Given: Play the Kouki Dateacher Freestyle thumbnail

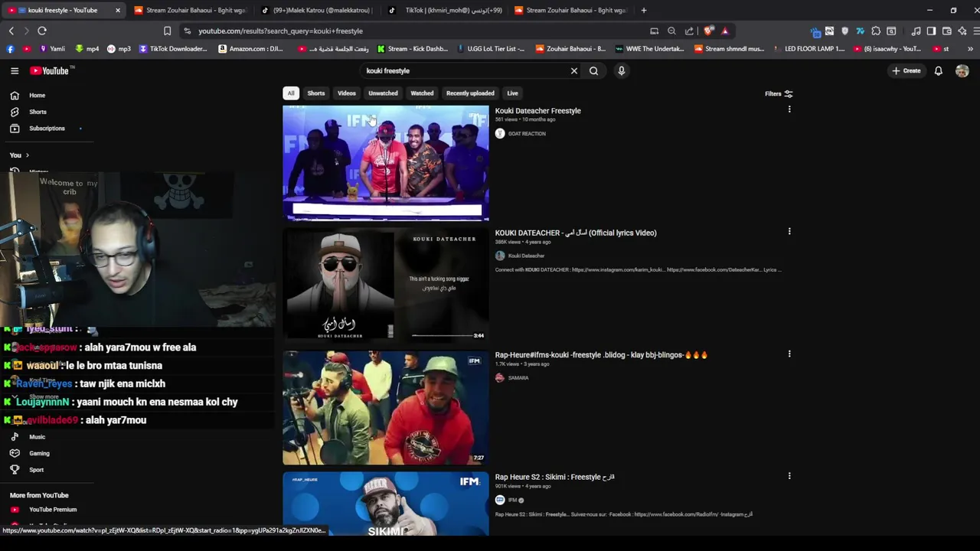Looking at the screenshot, I should [386, 163].
